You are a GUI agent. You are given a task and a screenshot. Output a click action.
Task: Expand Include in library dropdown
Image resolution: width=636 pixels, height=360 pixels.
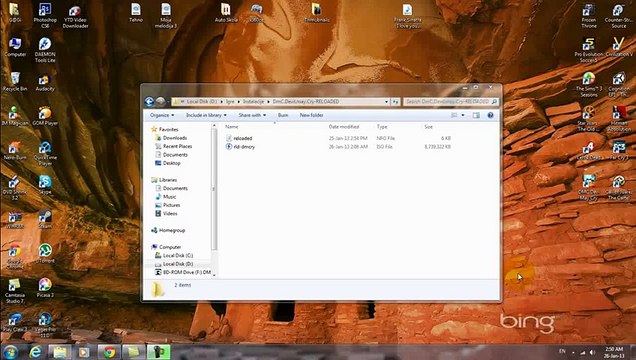click(206, 115)
